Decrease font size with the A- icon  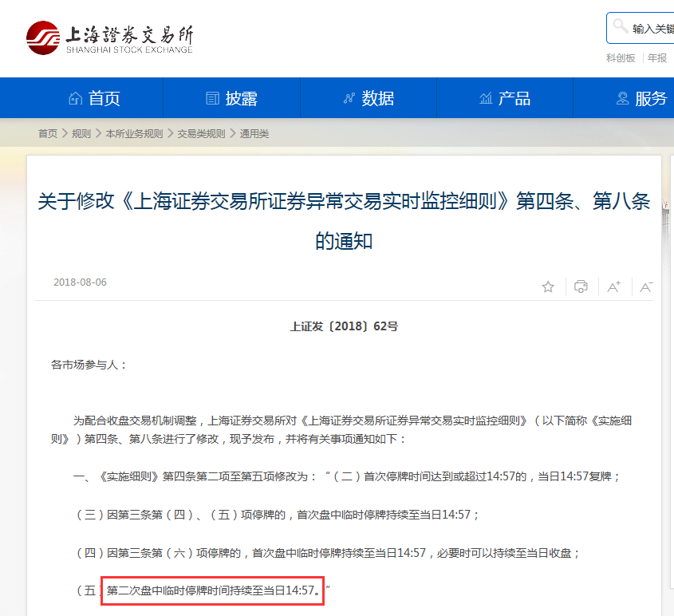pos(647,286)
